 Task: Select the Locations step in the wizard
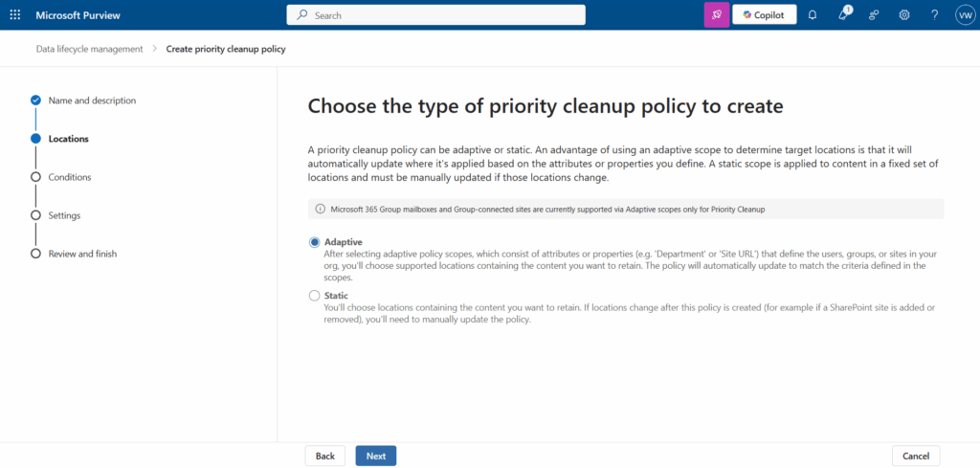68,139
